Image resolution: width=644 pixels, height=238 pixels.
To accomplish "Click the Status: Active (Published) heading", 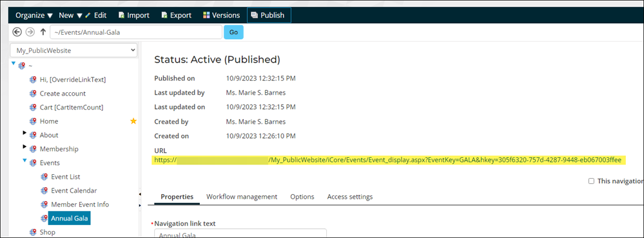I will (217, 59).
